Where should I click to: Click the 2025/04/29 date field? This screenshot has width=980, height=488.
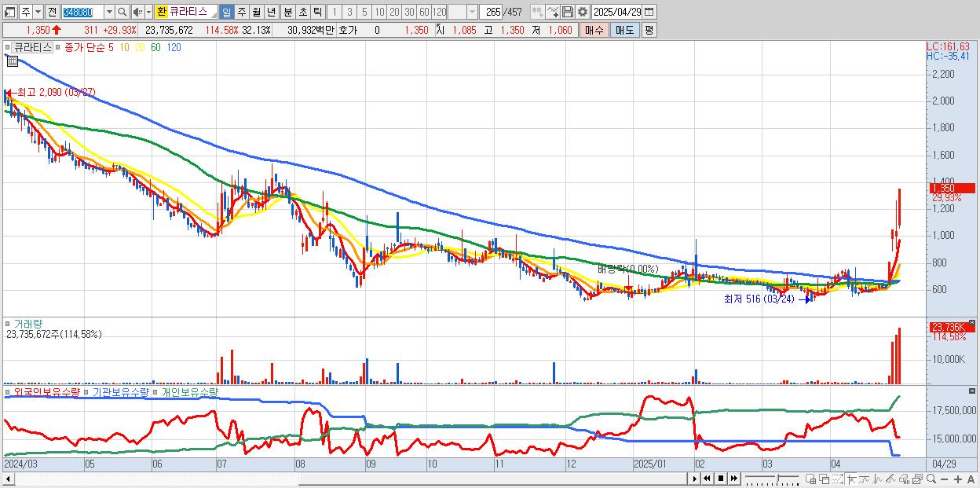616,12
